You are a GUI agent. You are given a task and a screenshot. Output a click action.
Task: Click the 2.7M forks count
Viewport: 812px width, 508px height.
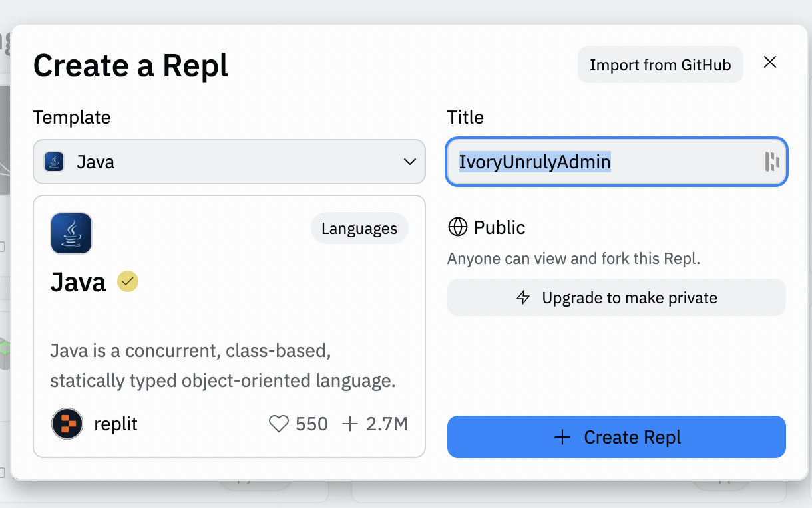pos(387,424)
